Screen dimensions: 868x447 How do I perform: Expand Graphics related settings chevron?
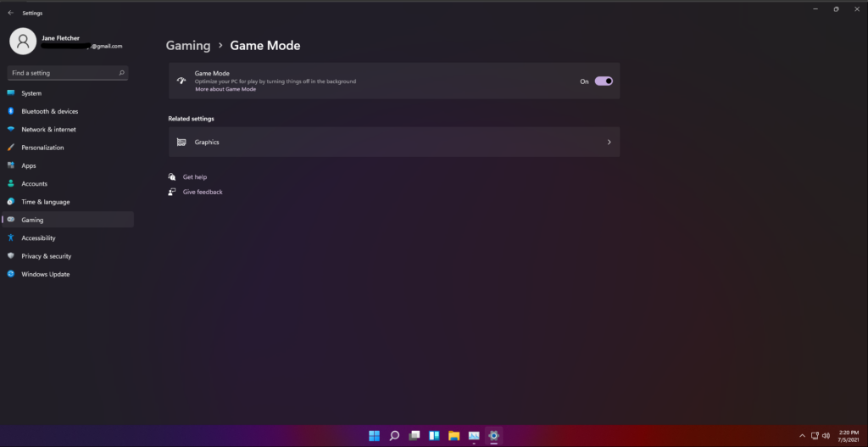pyautogui.click(x=609, y=142)
